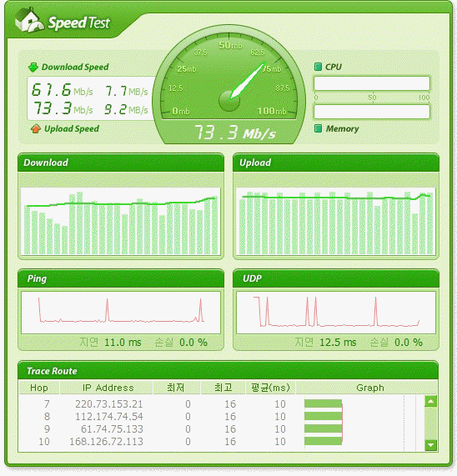Select the hop 9 row 61.74.75.133

pos(221,429)
